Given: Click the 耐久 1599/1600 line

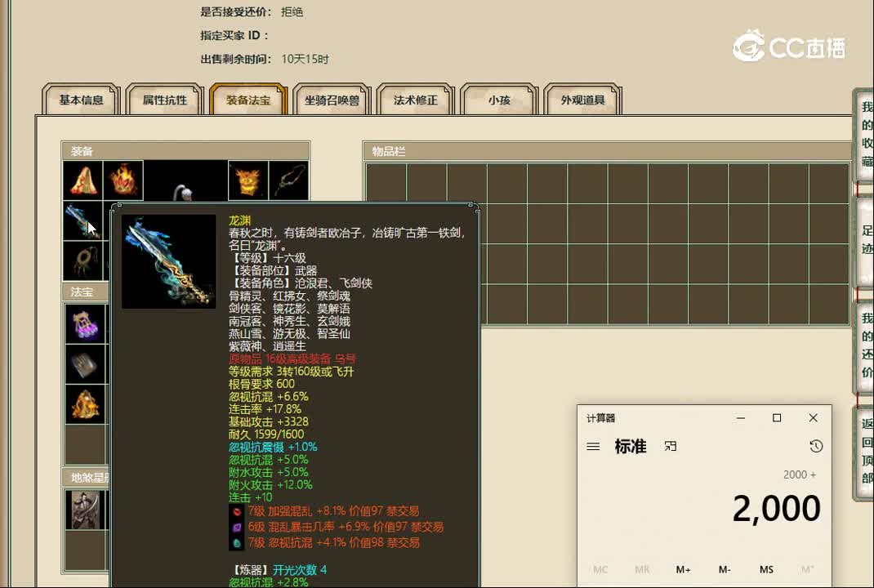Looking at the screenshot, I should [x=266, y=434].
